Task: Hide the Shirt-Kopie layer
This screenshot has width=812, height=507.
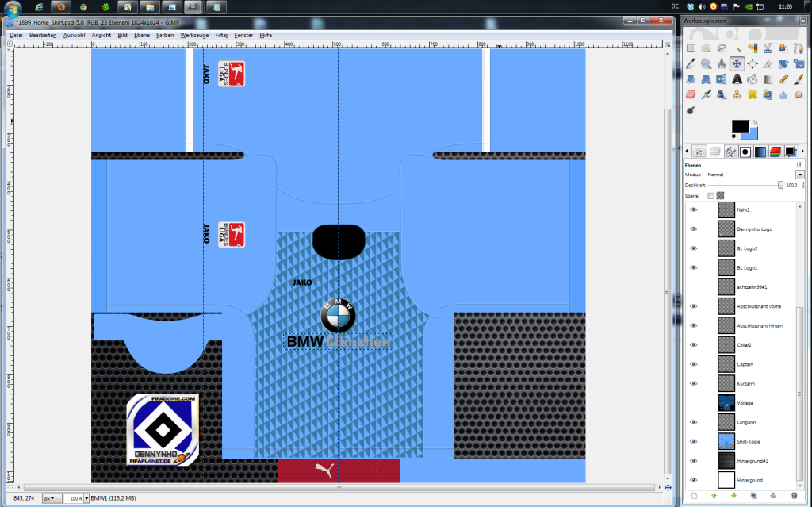Action: (x=693, y=441)
